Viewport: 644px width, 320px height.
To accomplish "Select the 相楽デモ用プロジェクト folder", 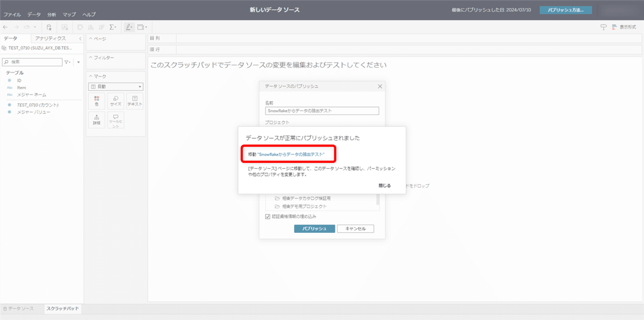I will [x=304, y=206].
